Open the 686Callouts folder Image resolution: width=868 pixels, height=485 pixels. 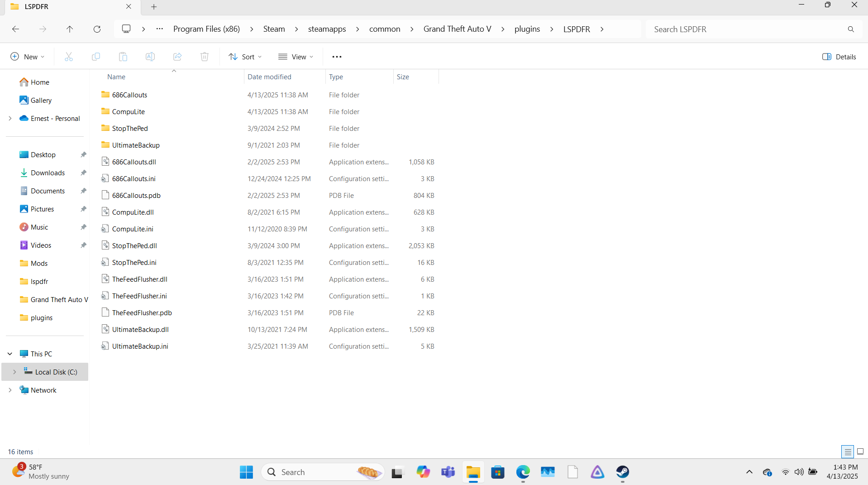point(129,95)
